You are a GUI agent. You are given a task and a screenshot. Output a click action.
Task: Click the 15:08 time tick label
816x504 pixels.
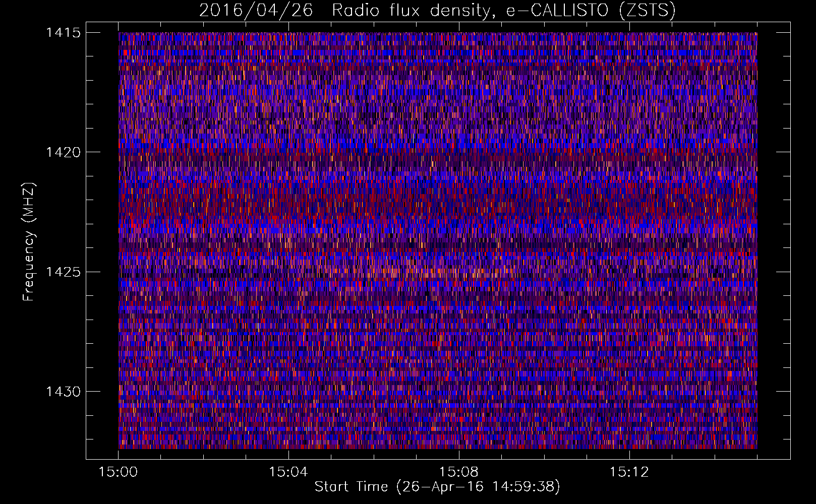click(458, 472)
